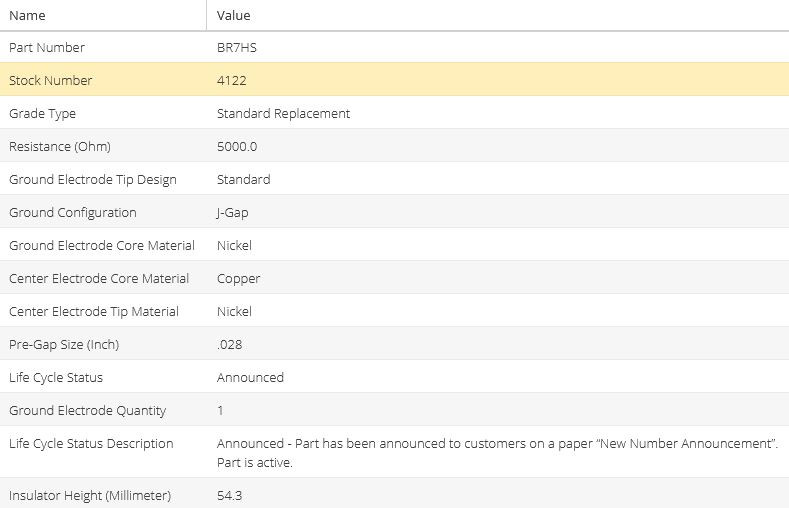
Task: Click the .028 pre-gap size value
Action: 229,344
